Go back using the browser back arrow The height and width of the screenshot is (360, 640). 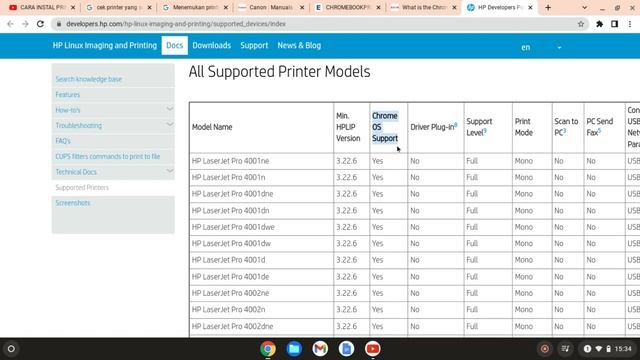pyautogui.click(x=10, y=24)
